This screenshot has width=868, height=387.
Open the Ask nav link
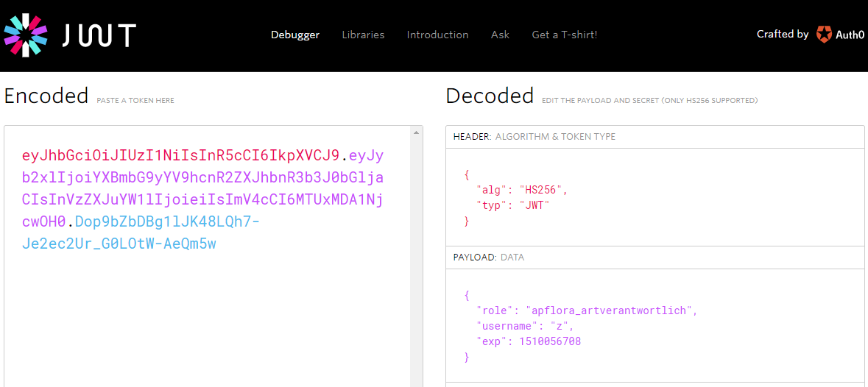pyautogui.click(x=500, y=35)
